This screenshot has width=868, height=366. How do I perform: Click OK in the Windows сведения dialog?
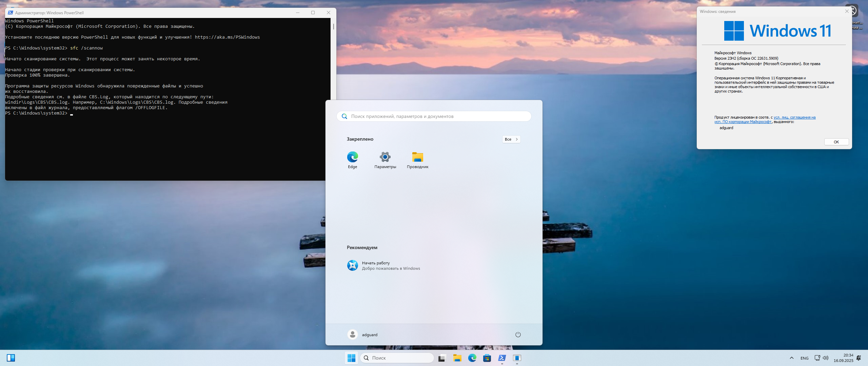[836, 142]
